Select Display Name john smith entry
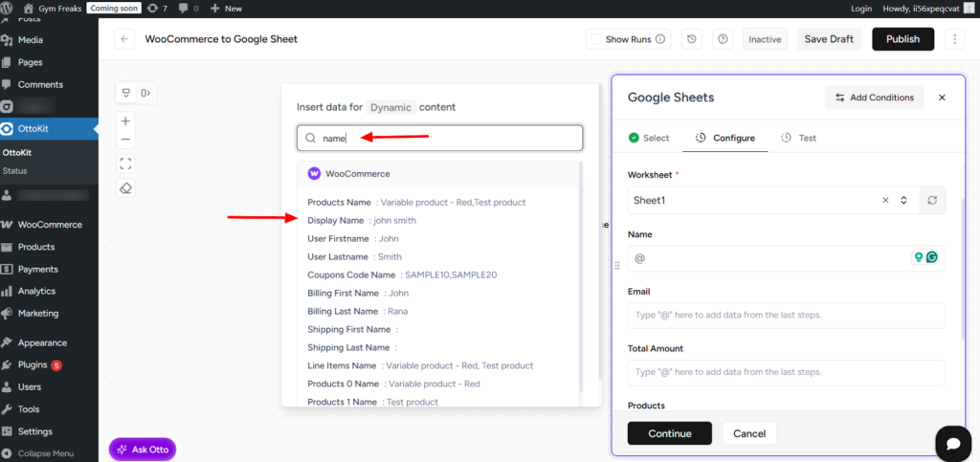980x462 pixels. point(362,220)
